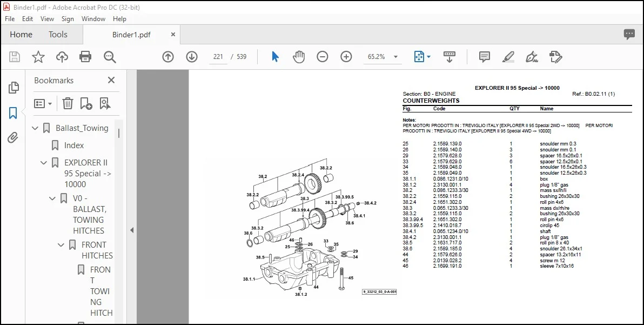This screenshot has height=325, width=644.
Task: Switch to the Tools tab
Action: point(58,35)
